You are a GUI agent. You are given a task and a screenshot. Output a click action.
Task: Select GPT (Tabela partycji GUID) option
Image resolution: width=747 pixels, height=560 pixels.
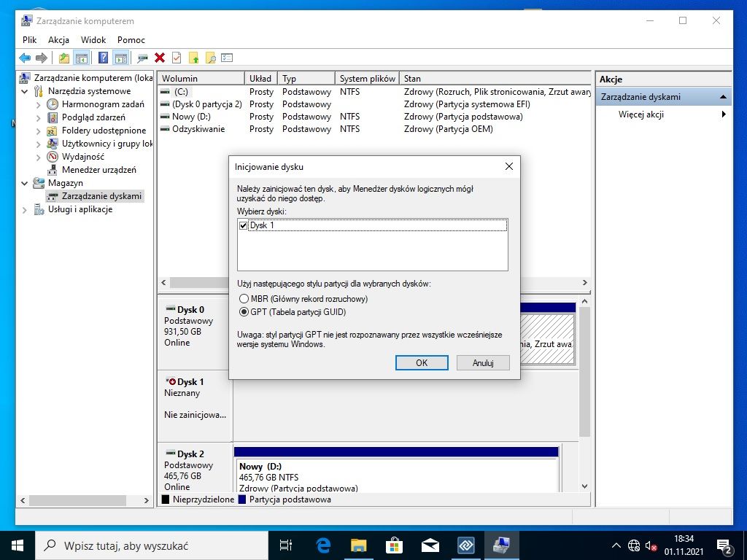pyautogui.click(x=292, y=312)
